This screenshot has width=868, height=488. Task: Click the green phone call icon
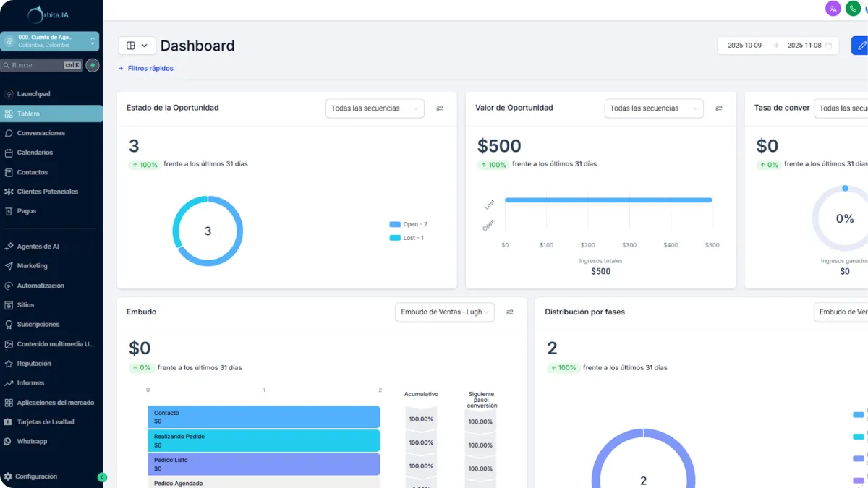(853, 9)
